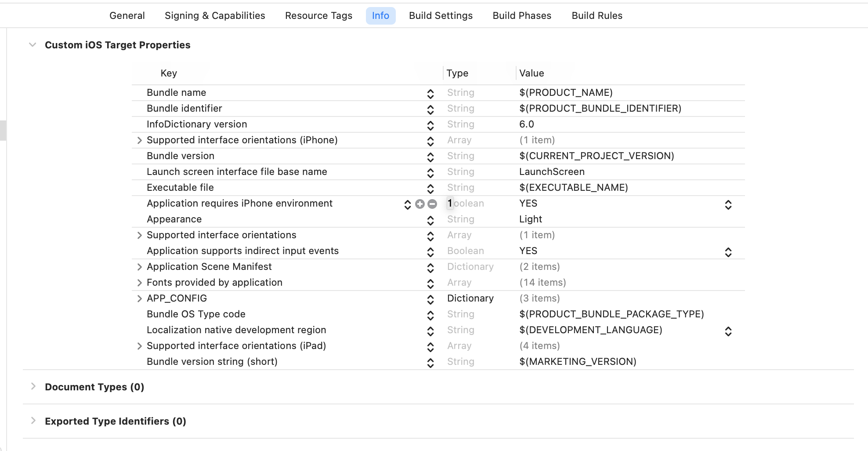Open the type selector for Appearance

pos(430,220)
